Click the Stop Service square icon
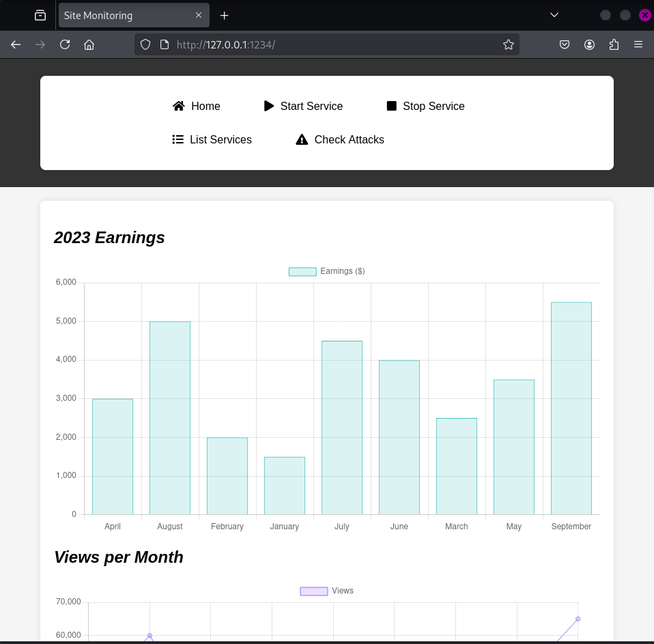This screenshot has width=654, height=644. pyautogui.click(x=390, y=106)
